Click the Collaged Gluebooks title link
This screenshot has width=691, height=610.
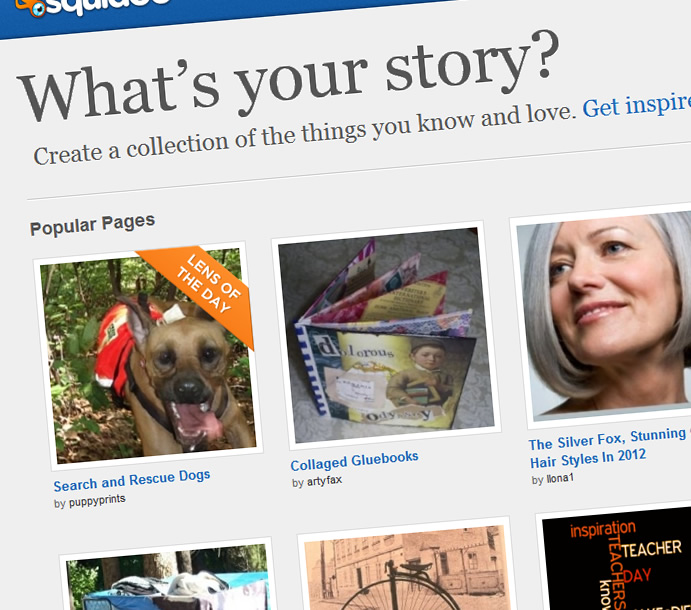[354, 461]
